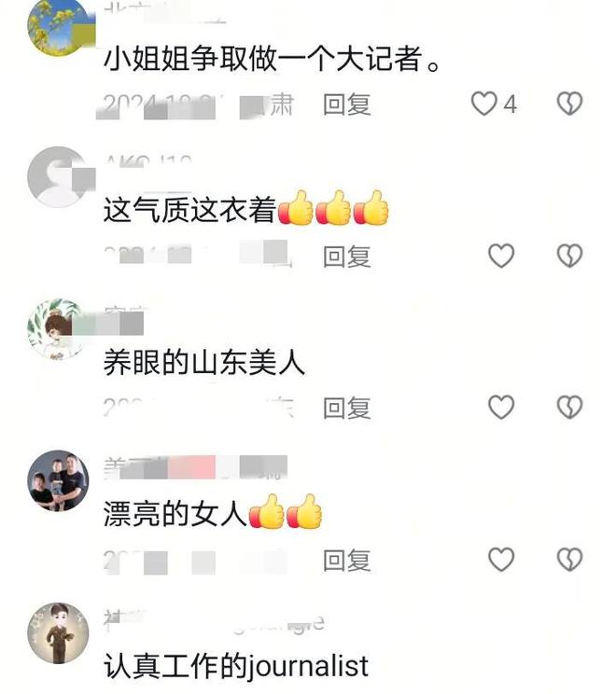616x694 pixels.
Task: Open yellow flower avatar profile
Action: tap(59, 26)
